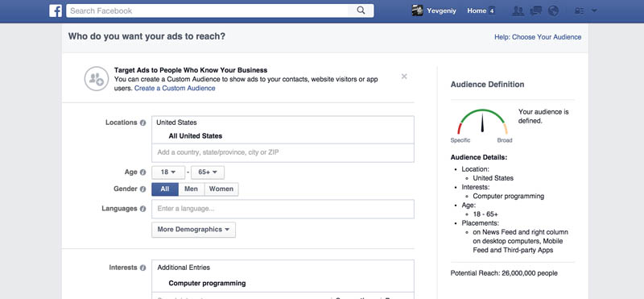Show Locations info tooltip icon

pos(143,123)
